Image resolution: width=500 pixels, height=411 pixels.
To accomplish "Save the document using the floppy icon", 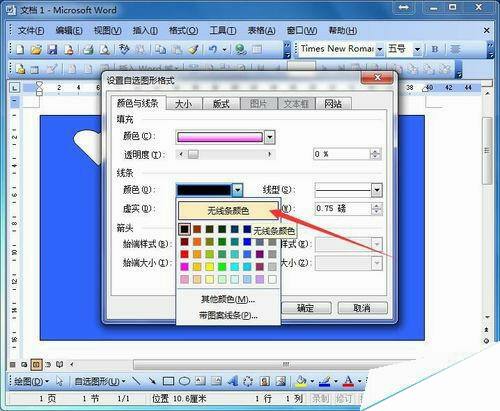I will tap(52, 50).
